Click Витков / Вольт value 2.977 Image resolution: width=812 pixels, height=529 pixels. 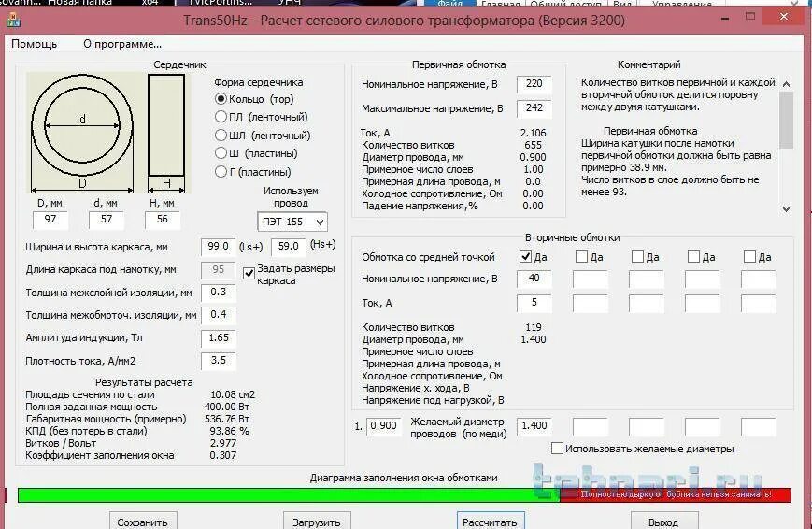click(x=223, y=443)
